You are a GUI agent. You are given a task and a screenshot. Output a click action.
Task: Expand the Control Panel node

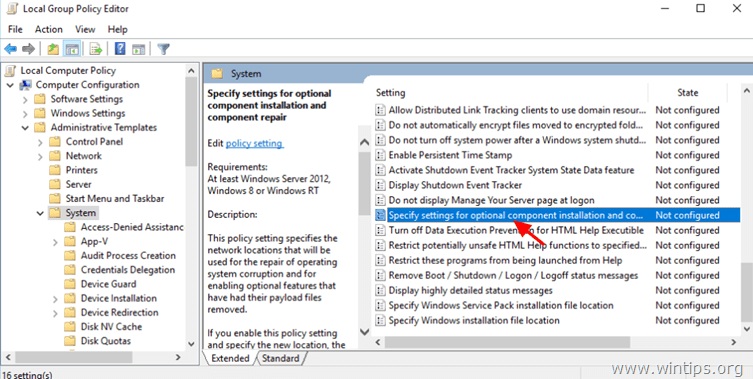pos(40,142)
